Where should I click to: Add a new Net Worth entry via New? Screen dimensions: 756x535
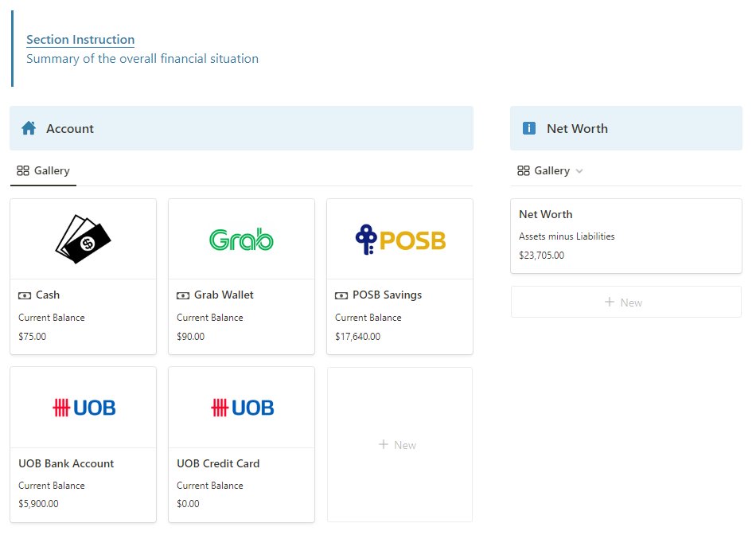pos(625,302)
